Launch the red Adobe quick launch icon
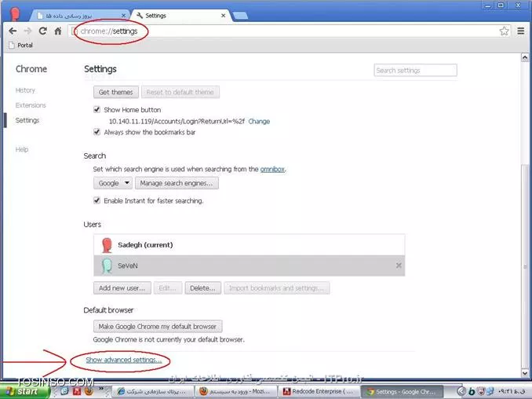The width and height of the screenshot is (532, 399). pos(77,391)
